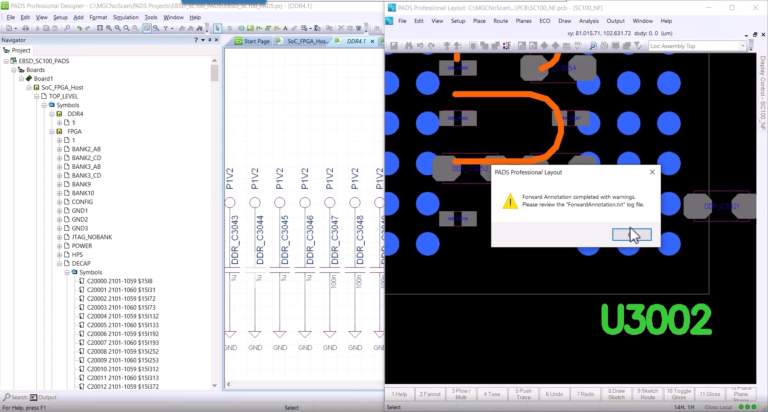Switch to the Start Page tab
This screenshot has height=412, width=768.
pos(253,41)
